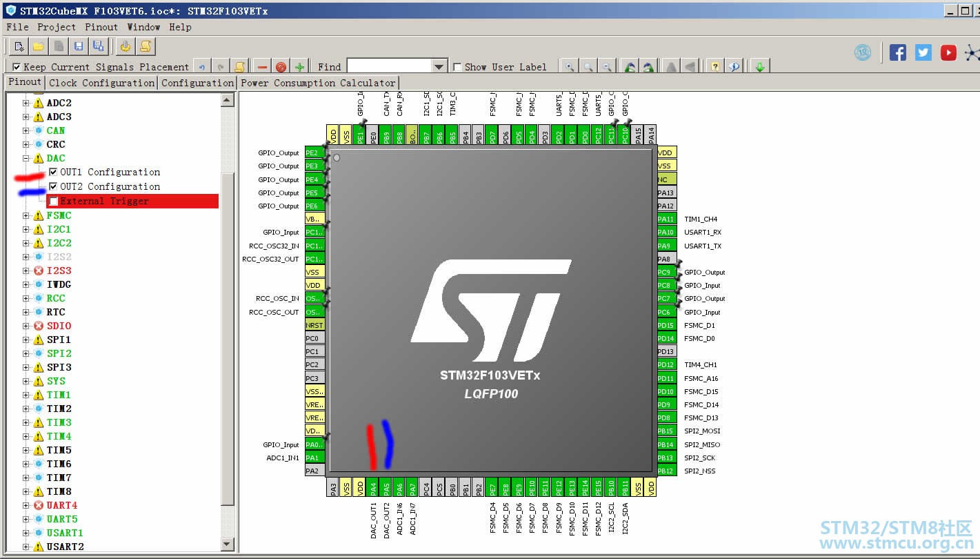Open help with the yellow question icon
The image size is (980, 559).
point(715,67)
